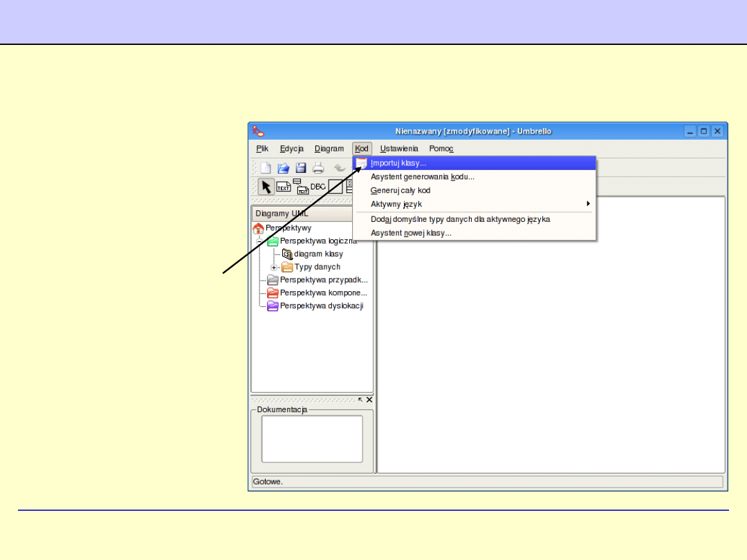Open the Ustawienia menu
Image resolution: width=747 pixels, height=560 pixels.
[x=399, y=149]
